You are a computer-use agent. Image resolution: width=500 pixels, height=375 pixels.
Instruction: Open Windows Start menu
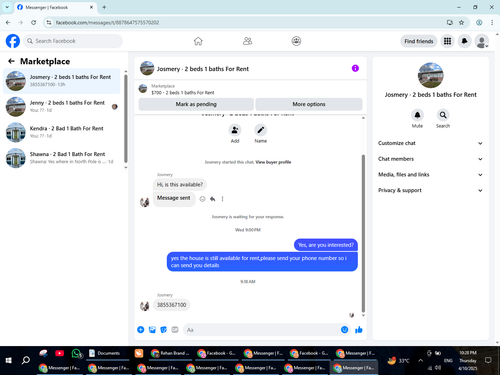(x=9, y=360)
